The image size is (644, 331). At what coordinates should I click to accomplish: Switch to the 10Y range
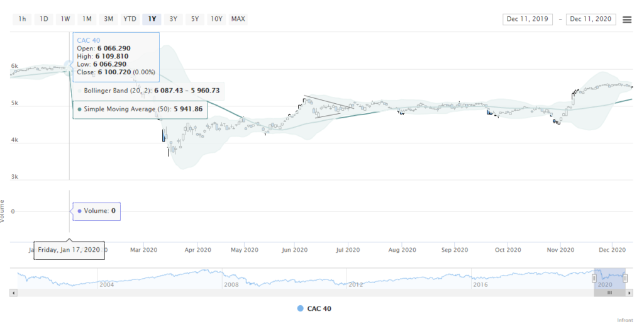tap(216, 19)
